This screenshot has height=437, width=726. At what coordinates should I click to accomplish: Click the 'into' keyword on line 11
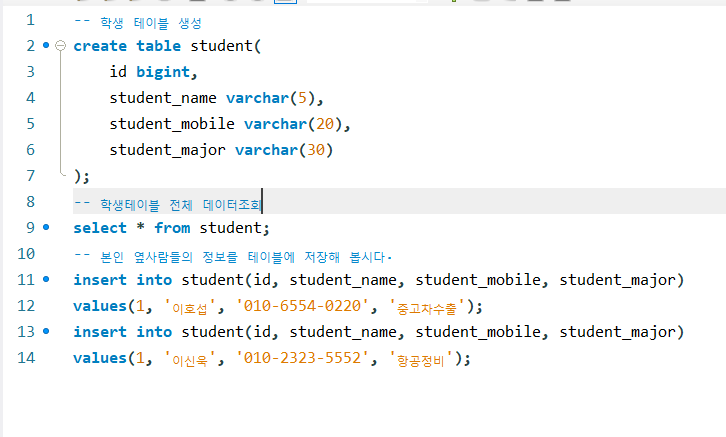point(154,280)
